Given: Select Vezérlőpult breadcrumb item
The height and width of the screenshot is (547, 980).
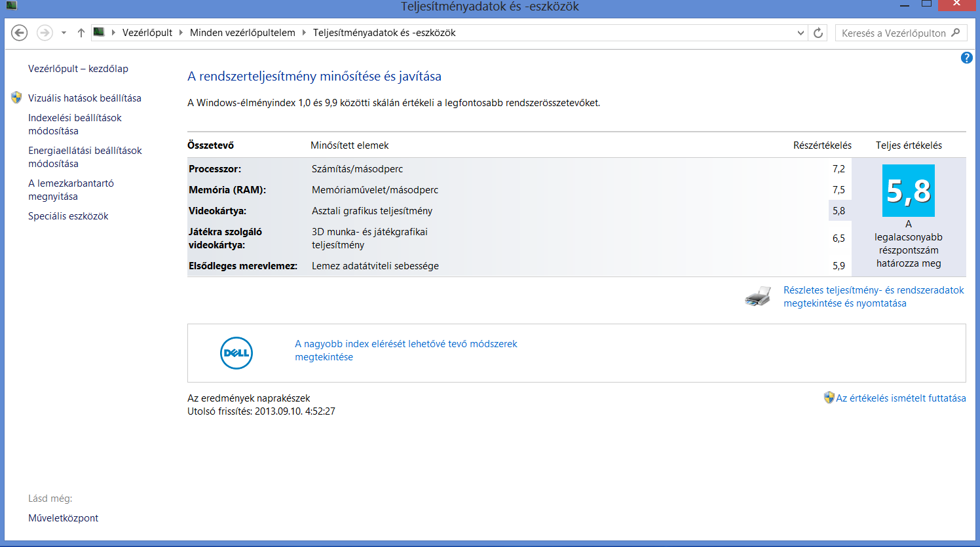Looking at the screenshot, I should coord(147,33).
